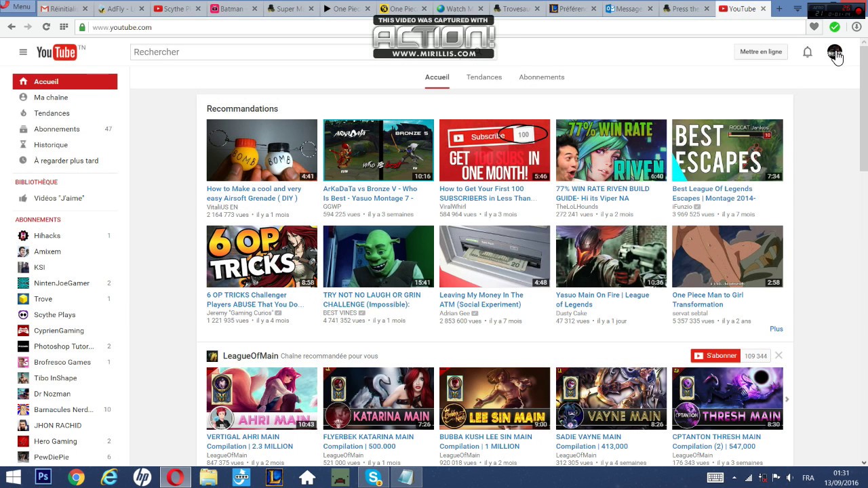
Task: Select the Accueil top tab
Action: click(437, 77)
